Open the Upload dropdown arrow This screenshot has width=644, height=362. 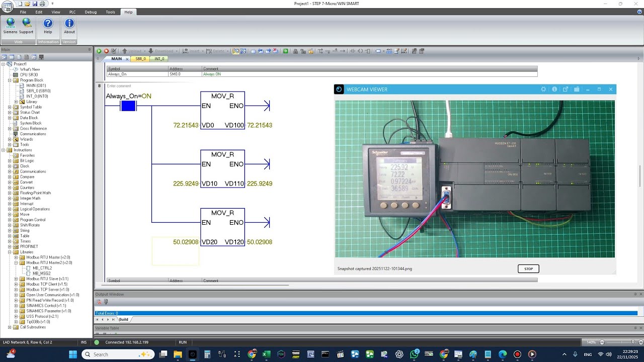pos(145,51)
